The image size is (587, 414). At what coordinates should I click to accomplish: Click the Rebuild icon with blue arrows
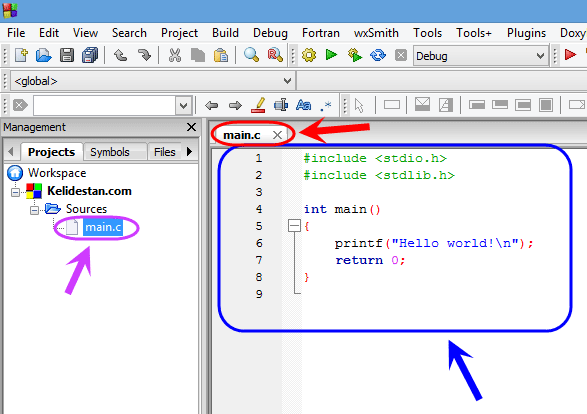coord(378,55)
